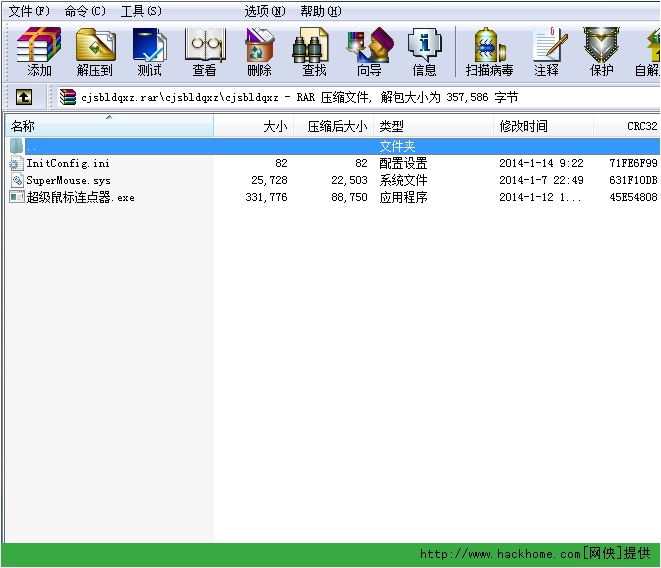The width and height of the screenshot is (661, 568).
Task: Click the parent folder icon in list
Action: [x=16, y=146]
